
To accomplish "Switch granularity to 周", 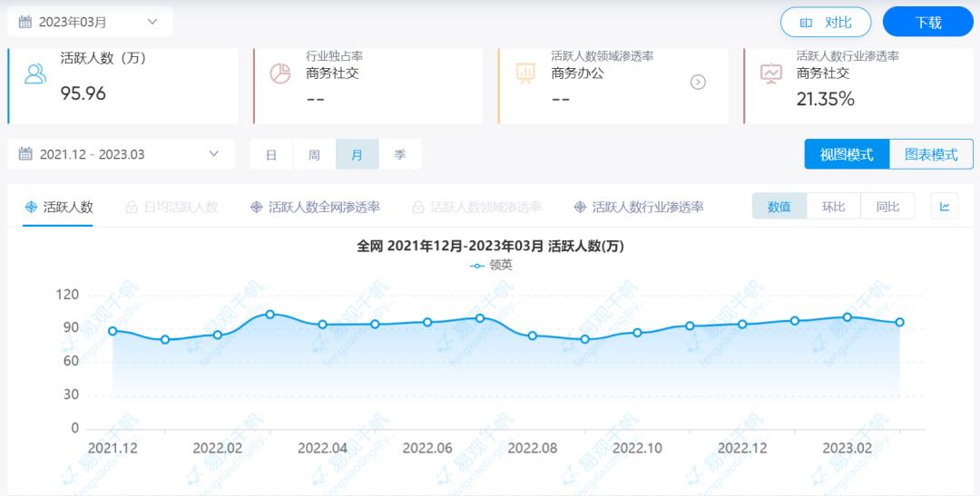I will (314, 154).
